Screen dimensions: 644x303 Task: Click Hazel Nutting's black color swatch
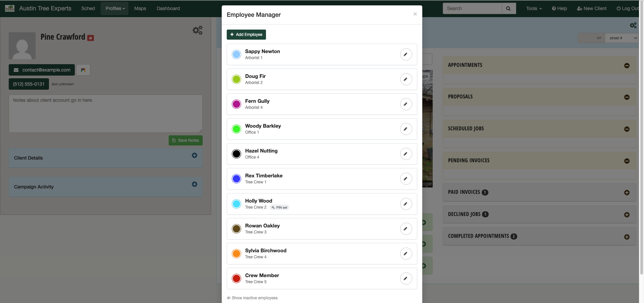tap(236, 154)
